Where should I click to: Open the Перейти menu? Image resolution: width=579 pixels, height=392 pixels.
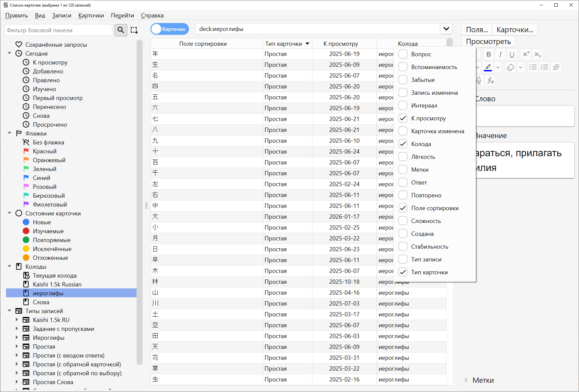click(x=122, y=15)
